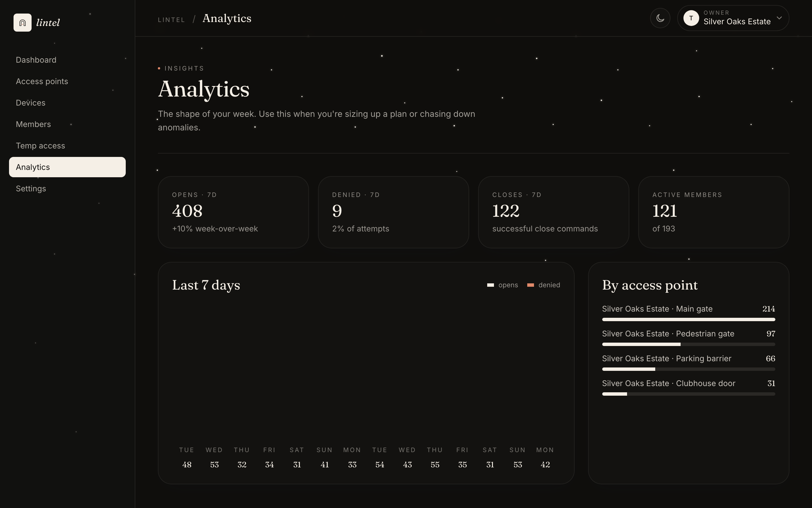Click the INSIGHTS label above the title

click(184, 69)
